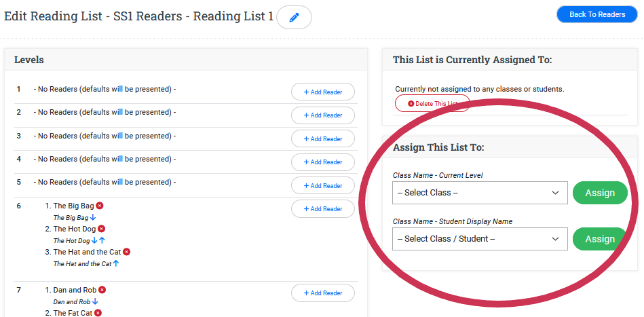The image size is (644, 317).
Task: Click the pencil edit icon beside the title
Action: click(294, 18)
